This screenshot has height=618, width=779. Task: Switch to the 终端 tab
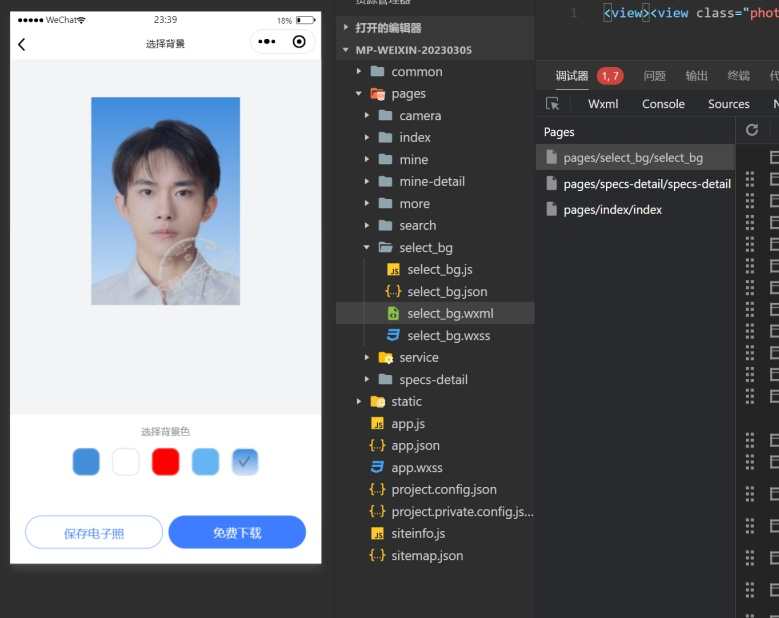738,76
